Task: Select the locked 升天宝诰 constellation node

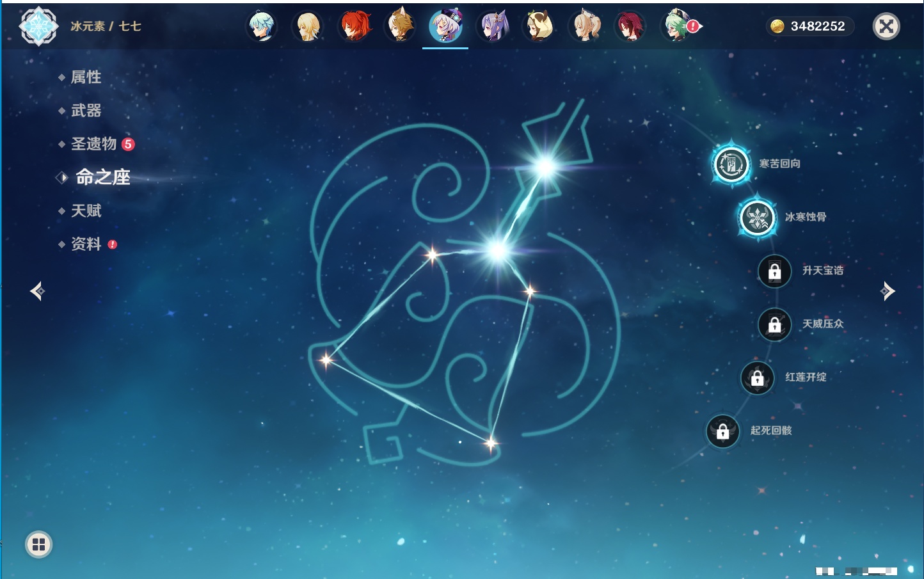Action: (x=775, y=271)
